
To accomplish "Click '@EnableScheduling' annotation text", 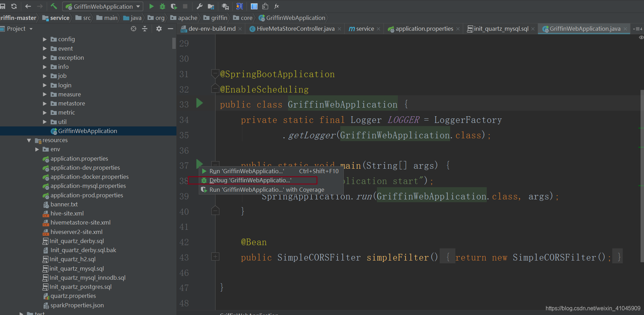I will 264,89.
